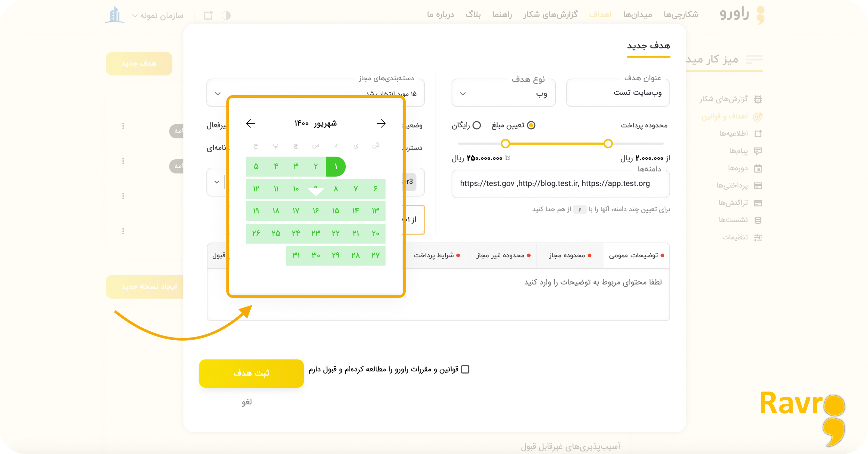The height and width of the screenshot is (454, 868).
Task: Click the 'تنظیمات' sidebar item
Action: 735,237
